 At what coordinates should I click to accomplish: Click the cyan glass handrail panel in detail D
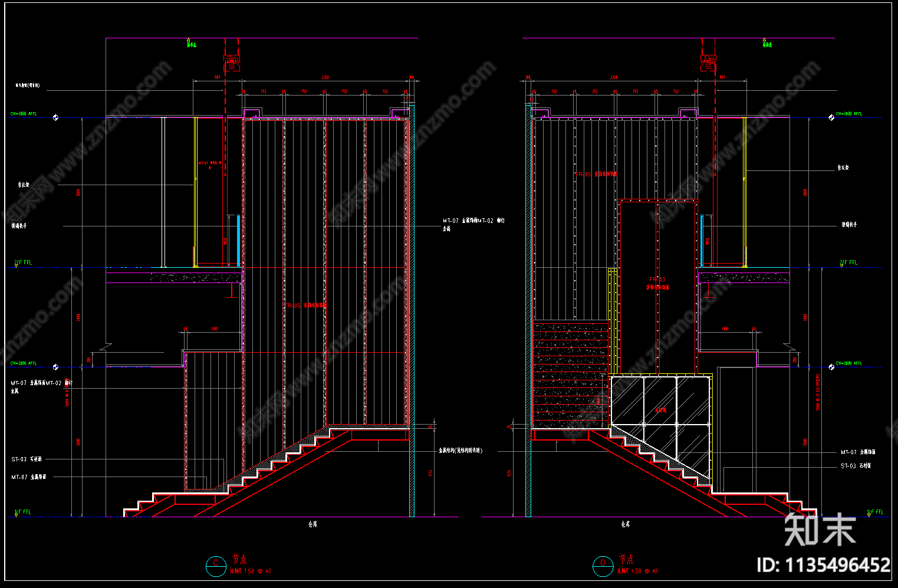coord(702,241)
